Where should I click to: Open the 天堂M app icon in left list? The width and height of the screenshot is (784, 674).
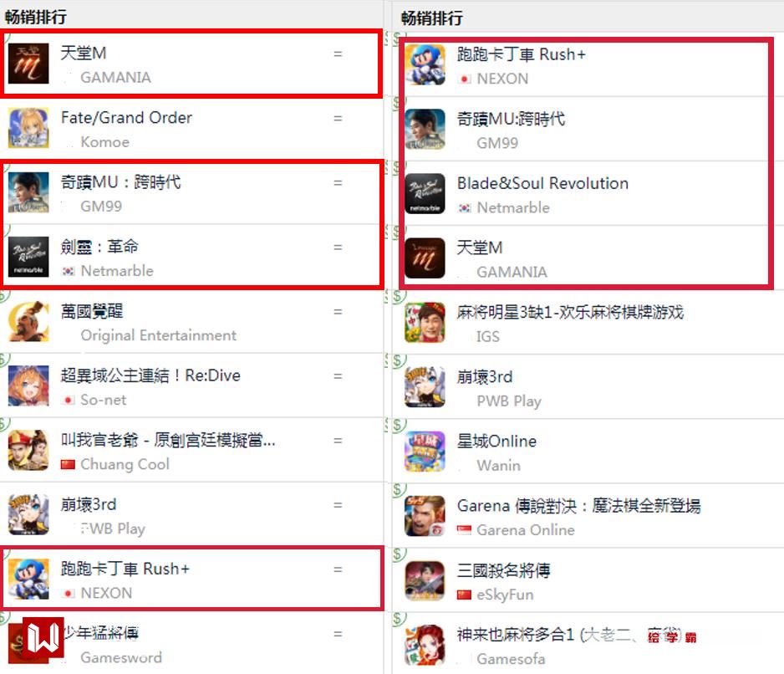(28, 64)
